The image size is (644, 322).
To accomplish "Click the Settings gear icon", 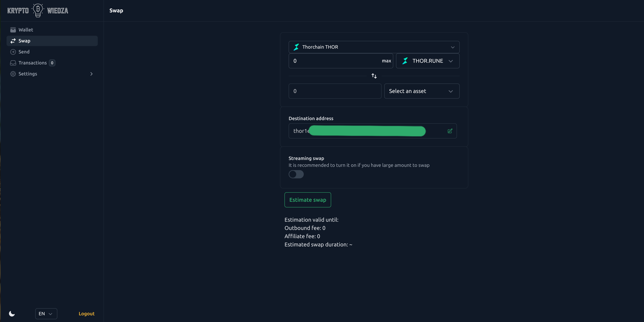I will pyautogui.click(x=13, y=74).
